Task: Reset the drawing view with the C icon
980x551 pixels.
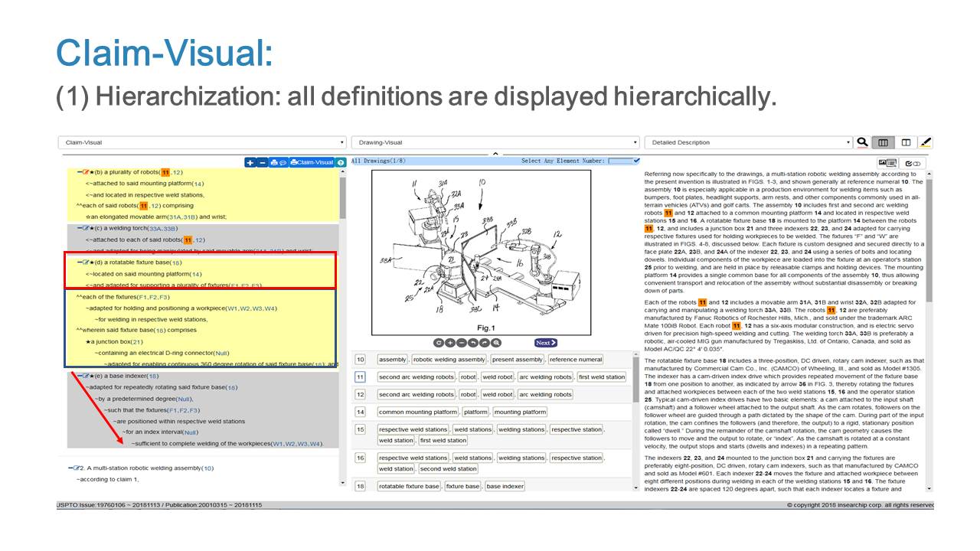Action: coord(439,343)
